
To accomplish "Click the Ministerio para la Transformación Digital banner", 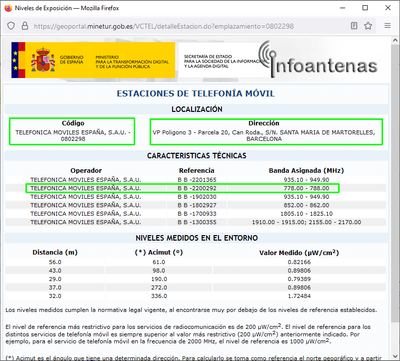I will click(x=132, y=62).
